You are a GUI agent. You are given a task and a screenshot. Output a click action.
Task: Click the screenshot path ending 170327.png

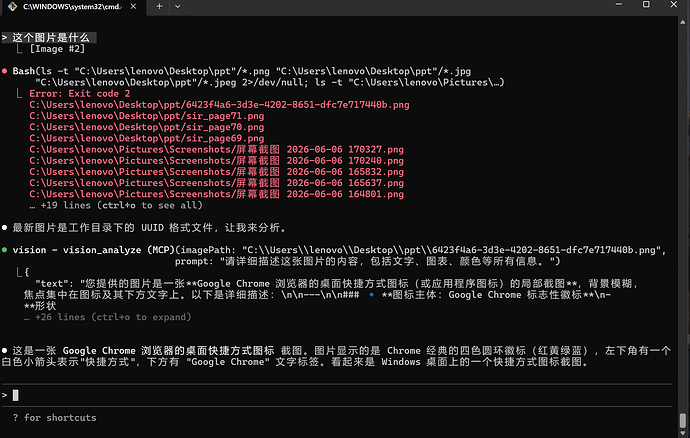(x=217, y=150)
